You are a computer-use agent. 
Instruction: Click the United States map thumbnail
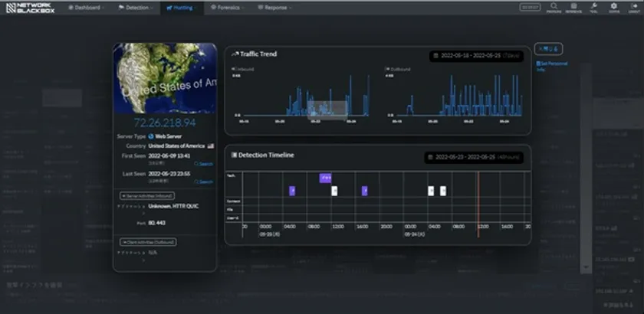pos(164,78)
